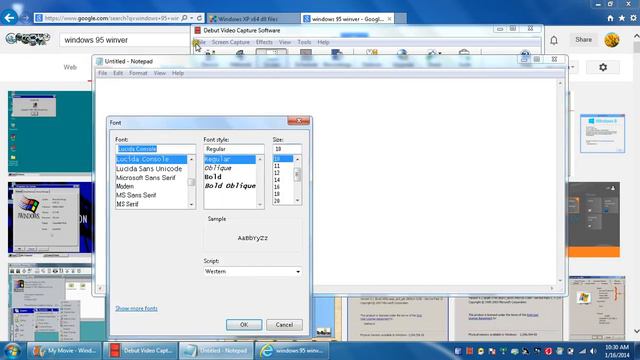Switch to Debut Video Capture taskbar button
This screenshot has width=640, height=360.
click(x=140, y=351)
